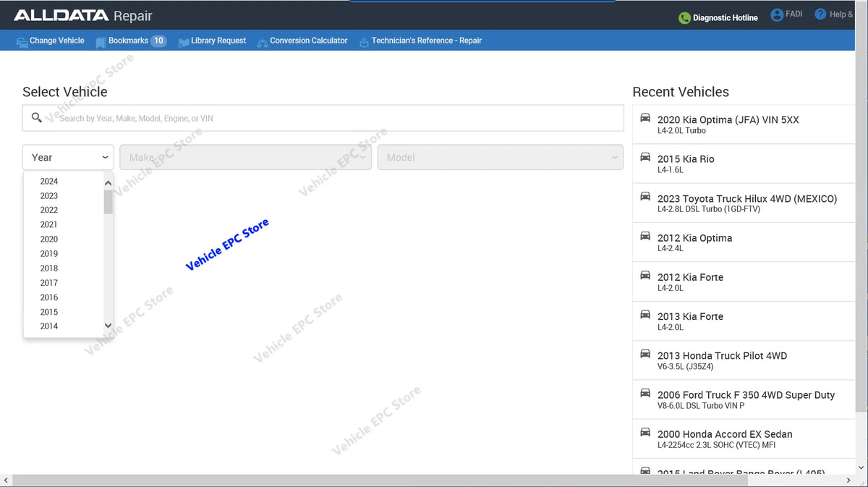Select year 2018 option

click(49, 268)
